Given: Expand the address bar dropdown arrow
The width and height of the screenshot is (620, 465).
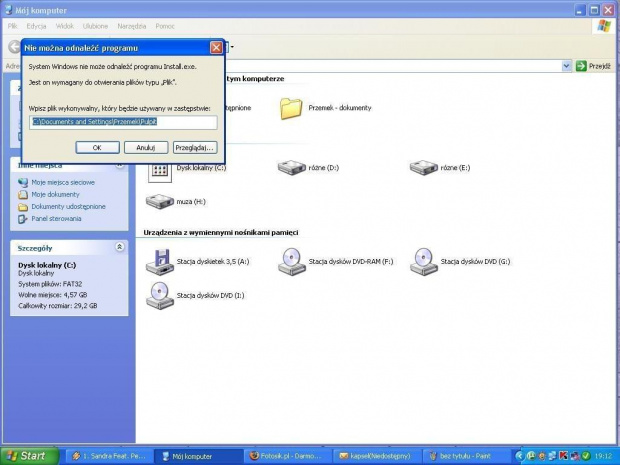Looking at the screenshot, I should click(x=566, y=66).
